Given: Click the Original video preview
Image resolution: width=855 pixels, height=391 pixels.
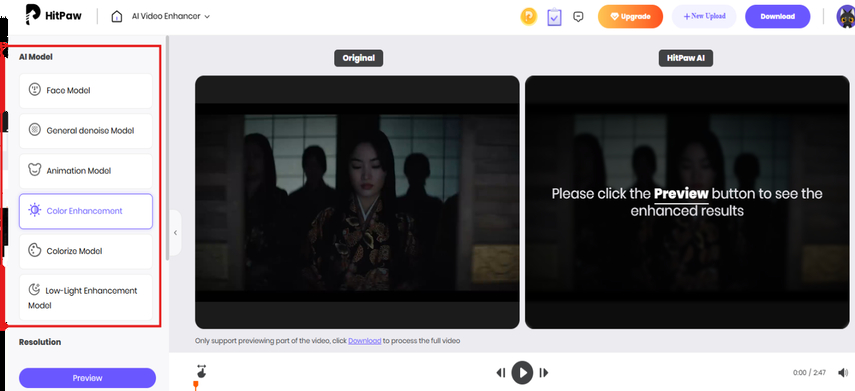Looking at the screenshot, I should click(x=357, y=202).
